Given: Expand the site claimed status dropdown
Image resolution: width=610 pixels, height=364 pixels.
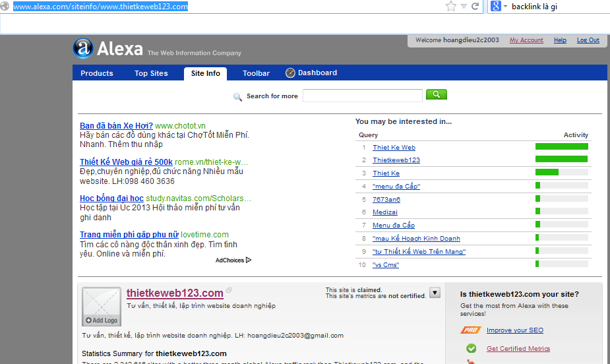Looking at the screenshot, I should 435,293.
